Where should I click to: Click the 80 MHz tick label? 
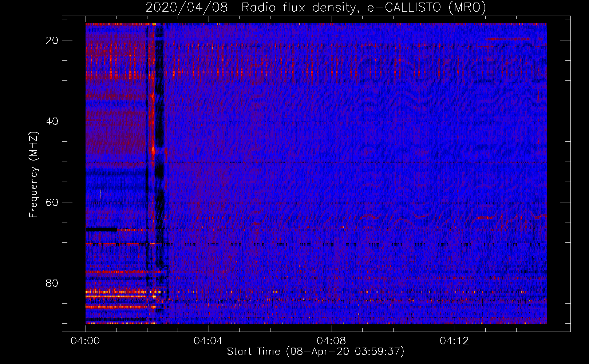(52, 283)
